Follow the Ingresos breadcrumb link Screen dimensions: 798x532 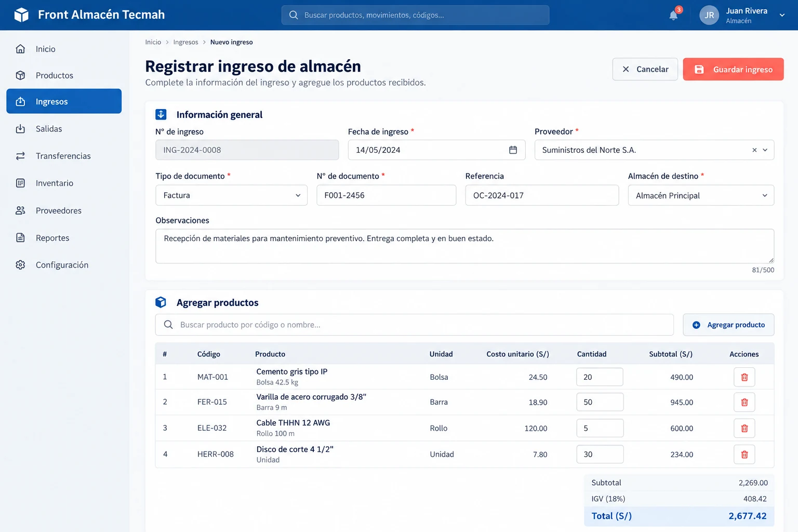[185, 42]
